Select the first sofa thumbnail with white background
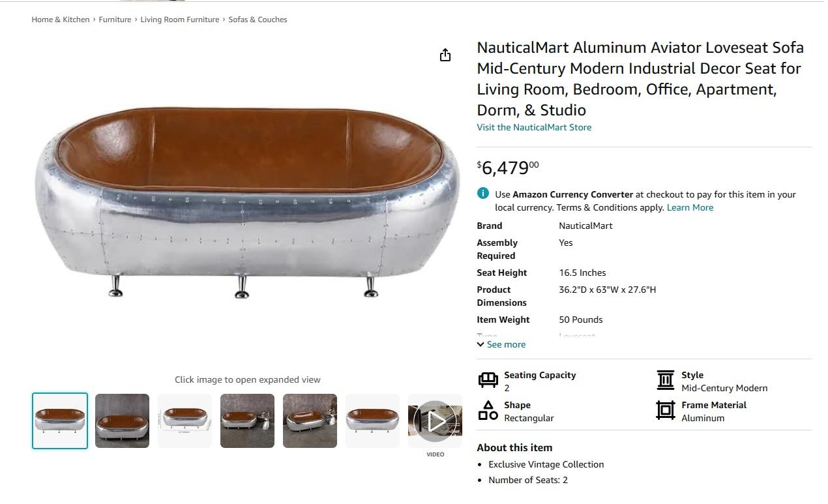Viewport: 828px width, 504px height. pos(60,421)
